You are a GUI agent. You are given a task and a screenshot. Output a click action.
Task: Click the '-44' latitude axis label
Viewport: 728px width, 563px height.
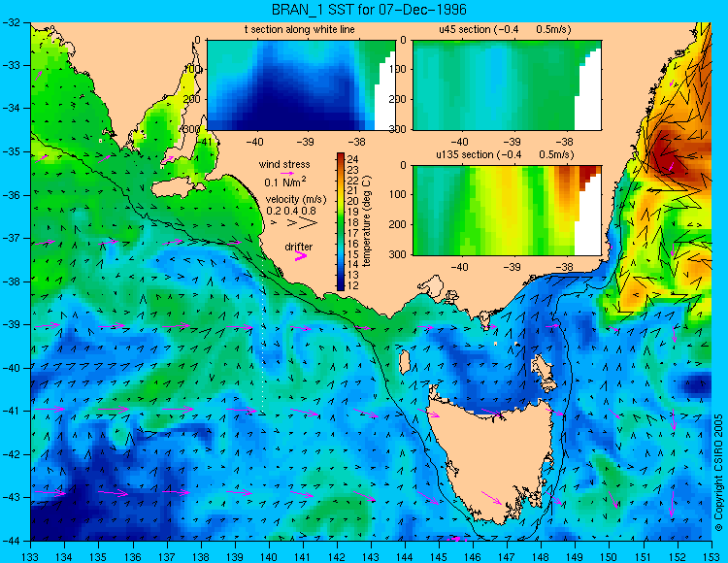pyautogui.click(x=11, y=541)
